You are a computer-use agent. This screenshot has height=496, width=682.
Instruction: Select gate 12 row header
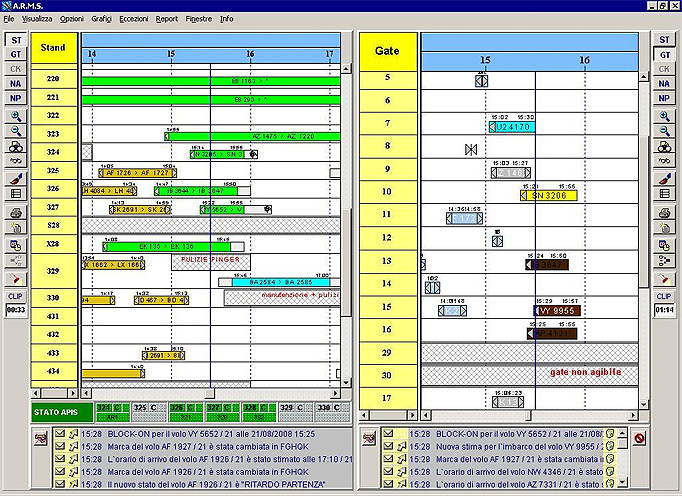[x=387, y=238]
